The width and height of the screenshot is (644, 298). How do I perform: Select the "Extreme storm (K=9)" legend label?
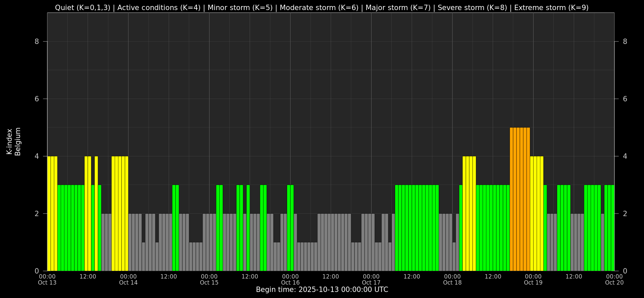coord(551,8)
